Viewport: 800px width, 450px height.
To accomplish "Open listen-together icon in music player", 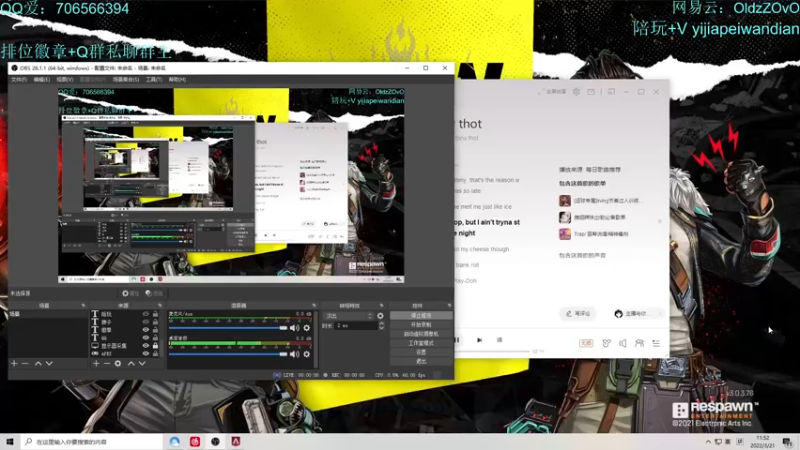I will [639, 343].
